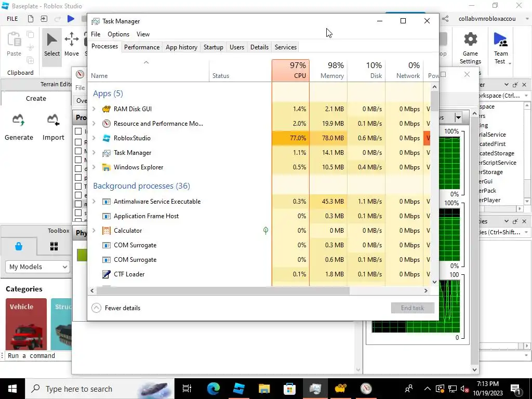The width and height of the screenshot is (532, 399).
Task: Switch to the Details tab
Action: coord(260,47)
